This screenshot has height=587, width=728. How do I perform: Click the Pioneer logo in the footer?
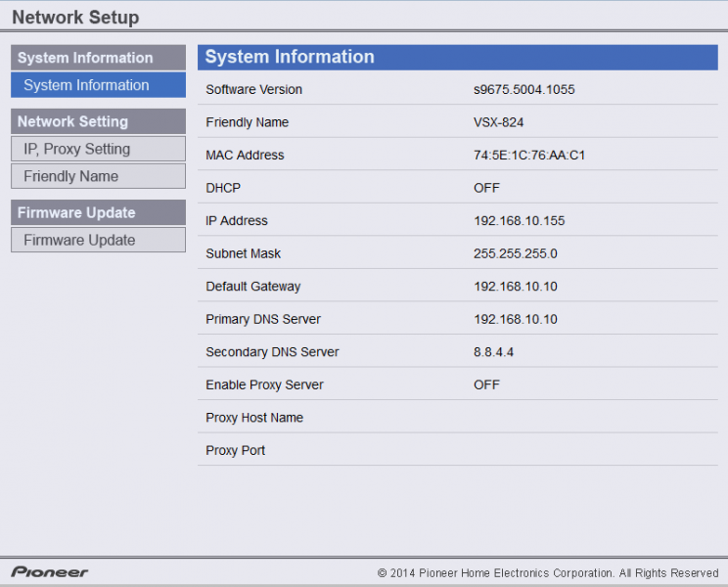pyautogui.click(x=50, y=572)
